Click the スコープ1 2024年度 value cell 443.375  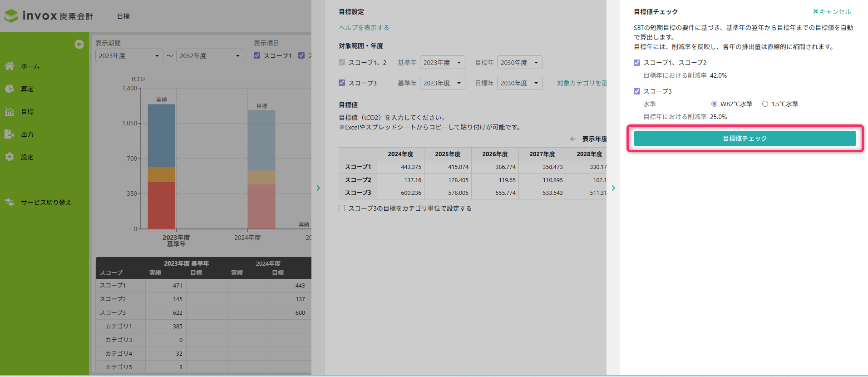(400, 167)
